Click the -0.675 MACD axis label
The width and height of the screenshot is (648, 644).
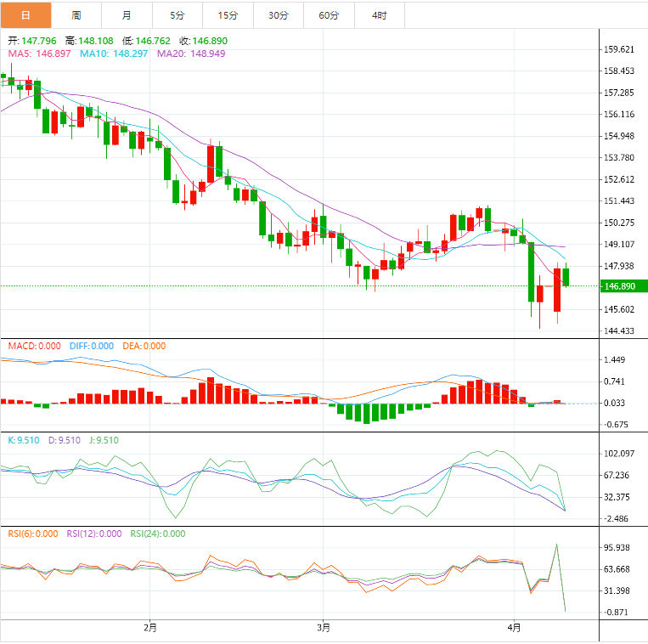pyautogui.click(x=617, y=425)
